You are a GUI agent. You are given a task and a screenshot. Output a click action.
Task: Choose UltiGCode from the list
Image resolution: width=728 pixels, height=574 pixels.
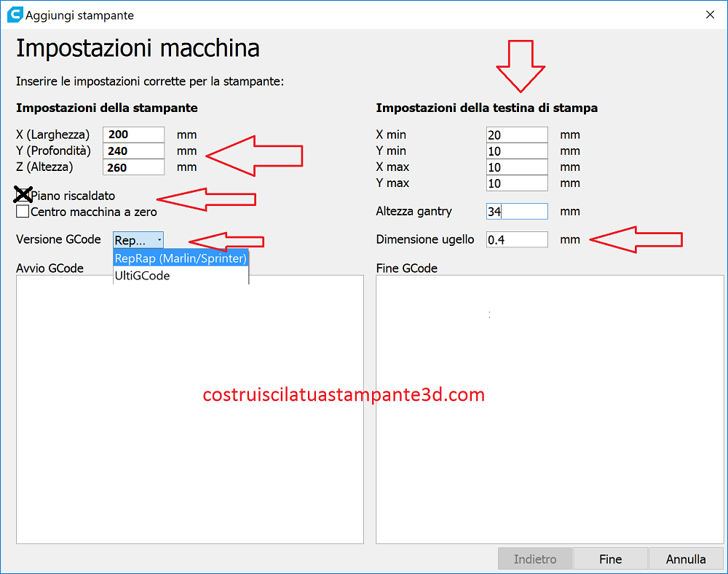pyautogui.click(x=181, y=276)
